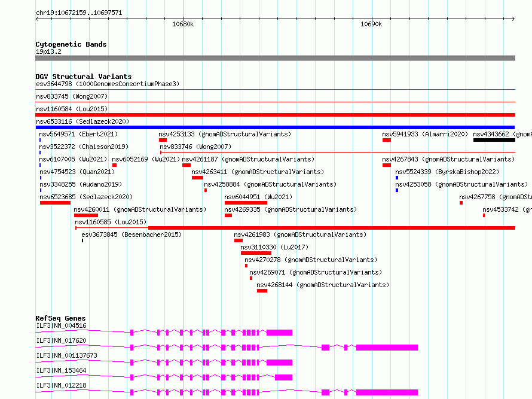Viewport: 532px width, 399px height.
Task: Open nsv4260011 gnomAD variant label
Action: coord(140,209)
